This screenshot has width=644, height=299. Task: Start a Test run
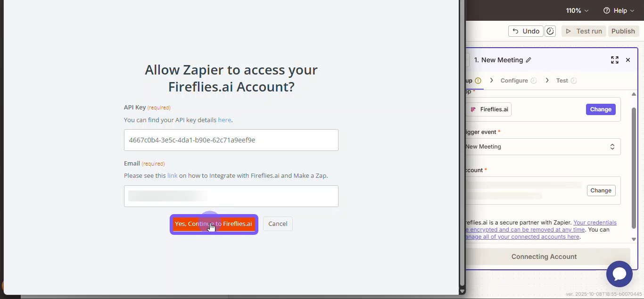pyautogui.click(x=584, y=31)
